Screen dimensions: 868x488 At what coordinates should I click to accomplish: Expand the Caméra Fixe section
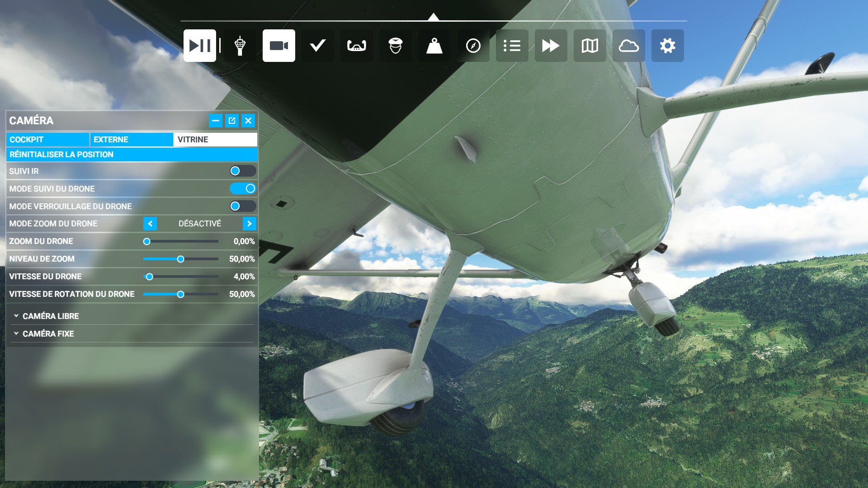pos(48,333)
